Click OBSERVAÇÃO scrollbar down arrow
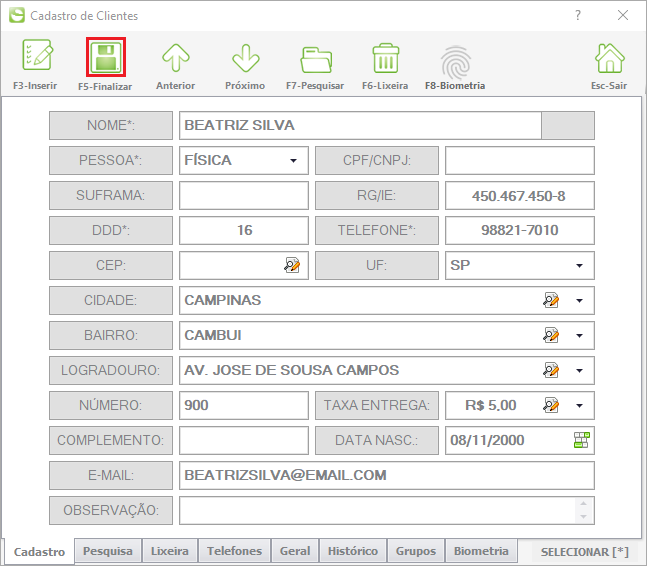Viewport: 647px width, 566px height. tap(583, 517)
